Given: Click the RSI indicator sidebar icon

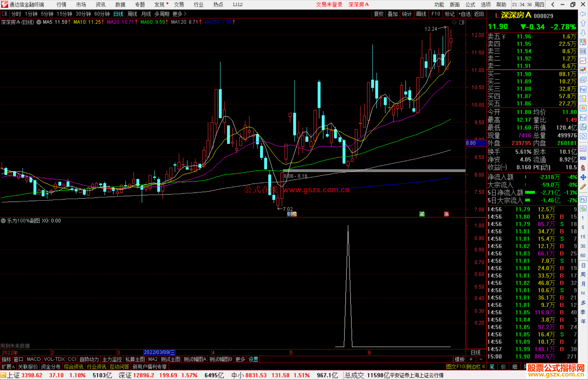Looking at the screenshot, I should pos(583,158).
